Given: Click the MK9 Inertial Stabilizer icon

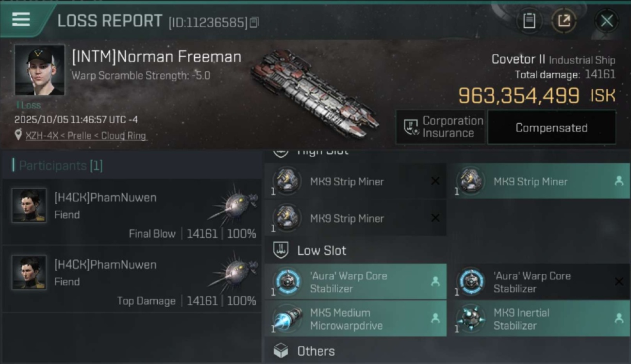Looking at the screenshot, I should tap(470, 318).
